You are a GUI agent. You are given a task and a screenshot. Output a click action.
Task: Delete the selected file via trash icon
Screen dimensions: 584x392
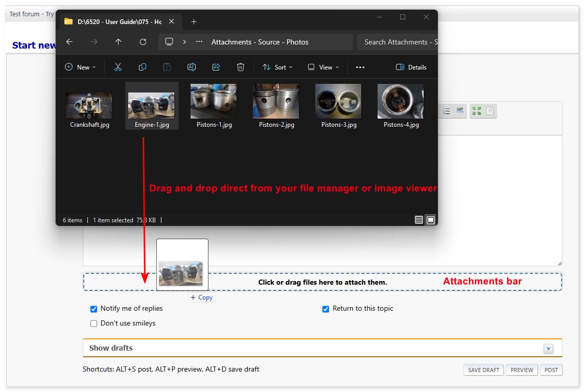tap(241, 67)
